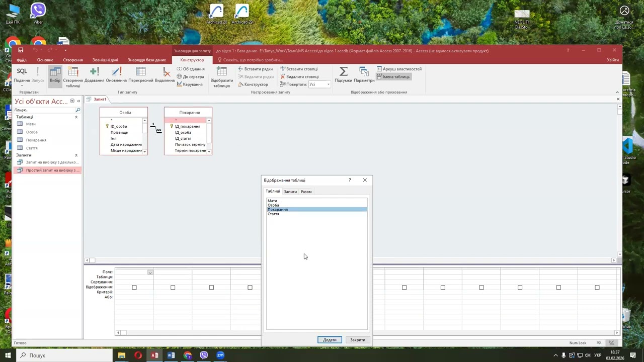Open the Поле cell dropdown arrow
Viewport: 644px width, 362px height.
[x=150, y=272]
